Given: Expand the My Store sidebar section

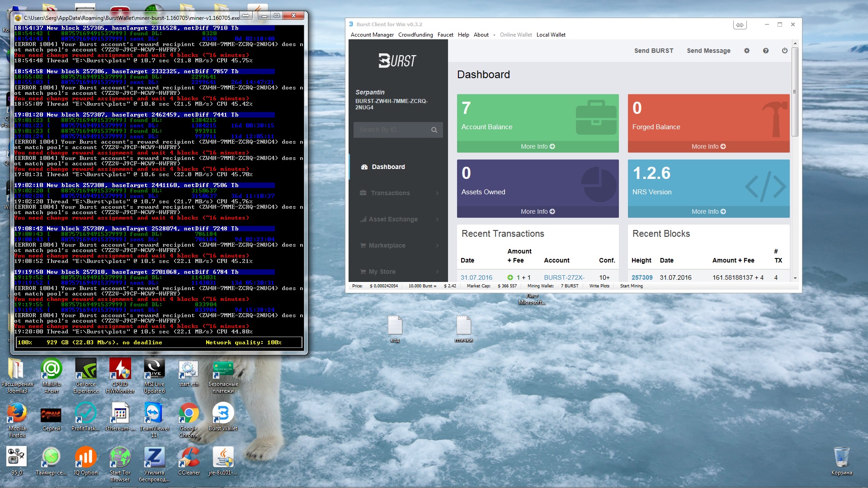Looking at the screenshot, I should pos(398,272).
